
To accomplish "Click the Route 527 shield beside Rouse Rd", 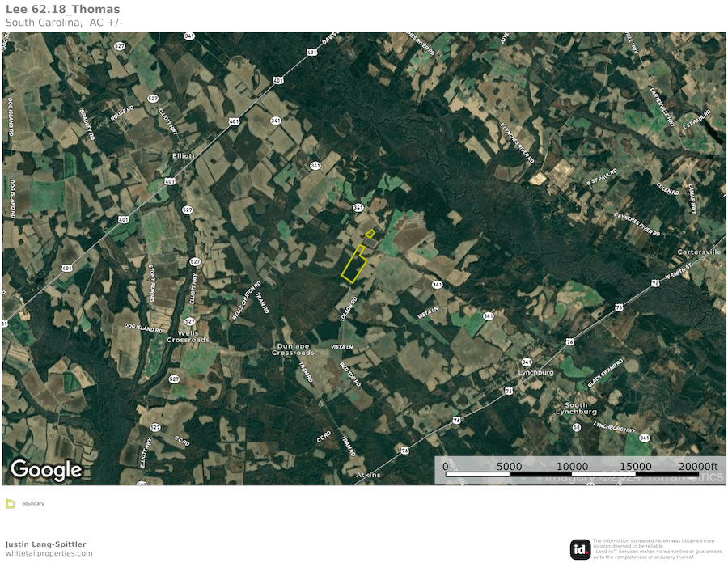I will coord(153,98).
